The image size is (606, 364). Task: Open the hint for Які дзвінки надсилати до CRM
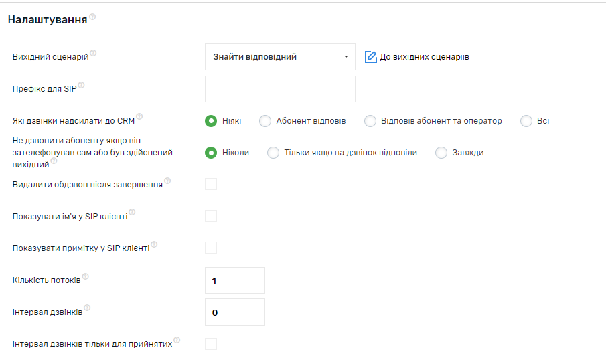click(x=139, y=118)
